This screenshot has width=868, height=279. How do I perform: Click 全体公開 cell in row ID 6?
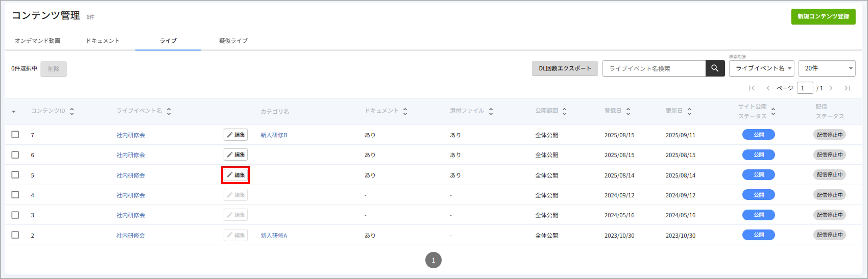click(547, 155)
